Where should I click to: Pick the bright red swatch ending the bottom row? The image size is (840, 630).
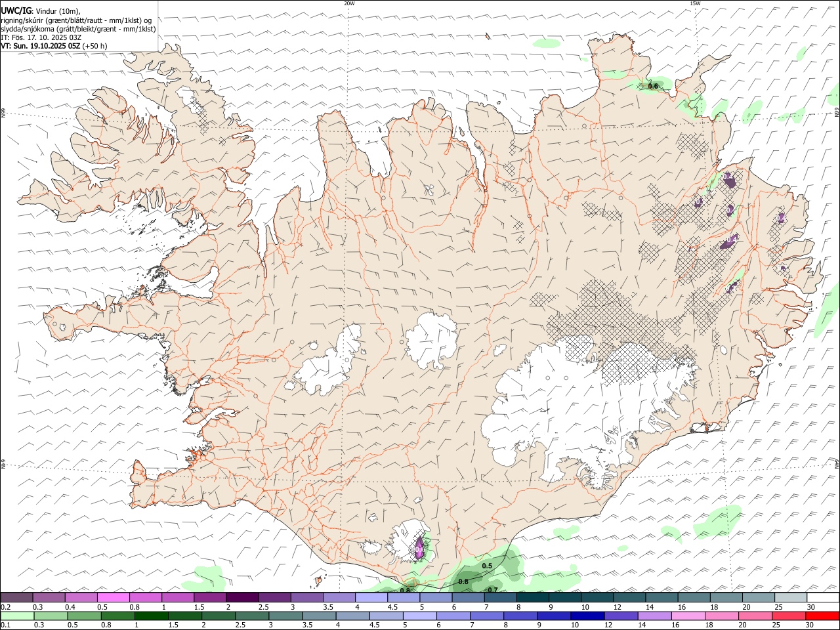click(822, 616)
